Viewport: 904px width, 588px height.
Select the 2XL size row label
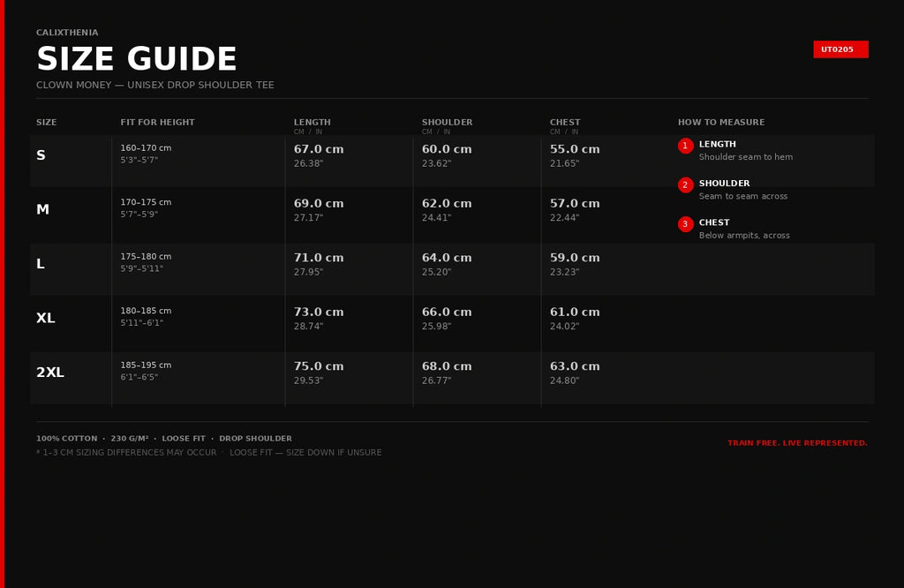pos(50,372)
